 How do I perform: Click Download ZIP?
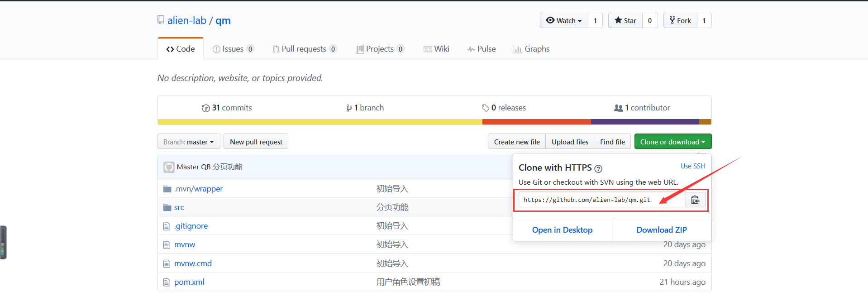(662, 230)
